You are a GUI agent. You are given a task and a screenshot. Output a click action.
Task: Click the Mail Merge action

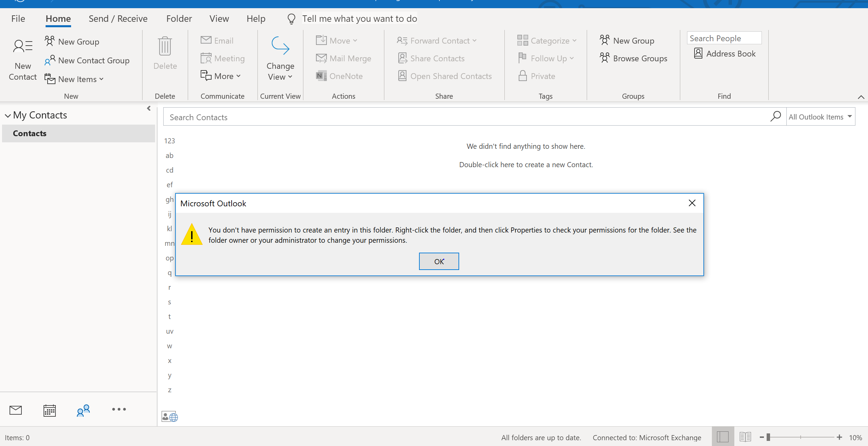click(x=344, y=58)
